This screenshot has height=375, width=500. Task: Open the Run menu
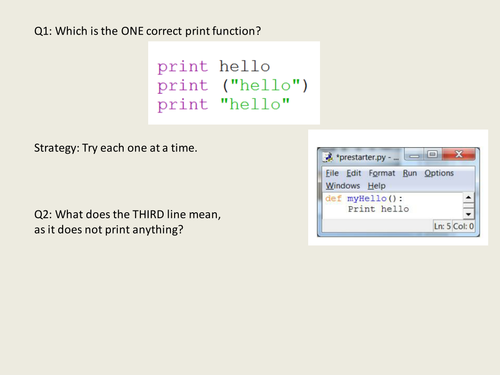410,173
